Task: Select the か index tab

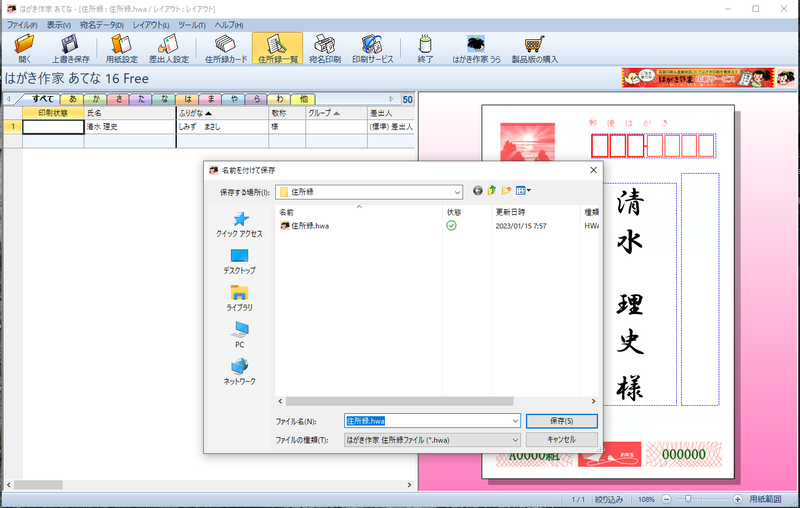Action: tap(95, 99)
